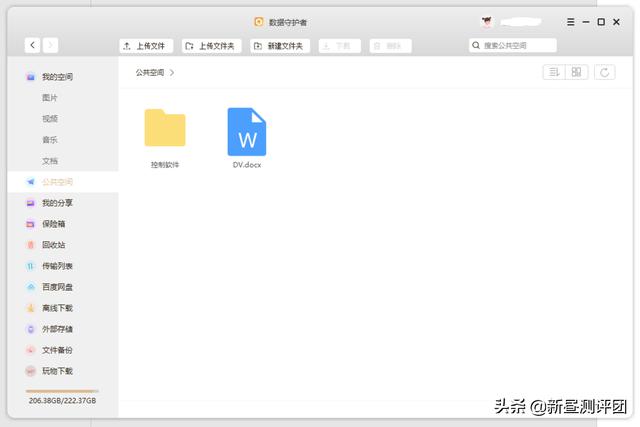640x427 pixels.
Task: Select the DV.docx Word file icon
Action: pyautogui.click(x=247, y=131)
